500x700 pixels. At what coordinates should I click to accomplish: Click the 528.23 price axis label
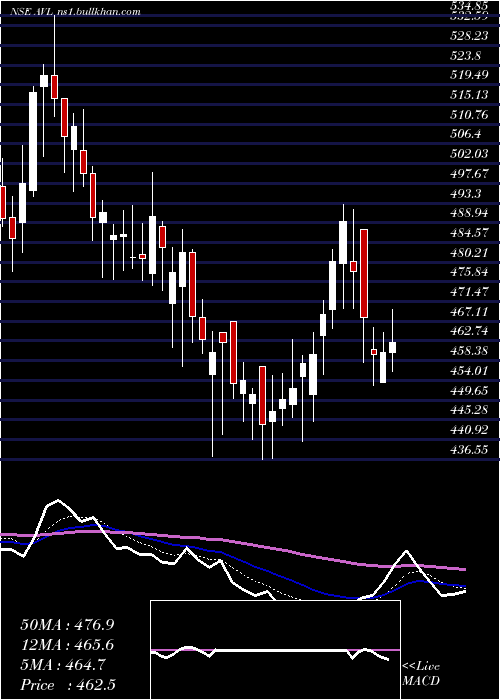tap(469, 36)
